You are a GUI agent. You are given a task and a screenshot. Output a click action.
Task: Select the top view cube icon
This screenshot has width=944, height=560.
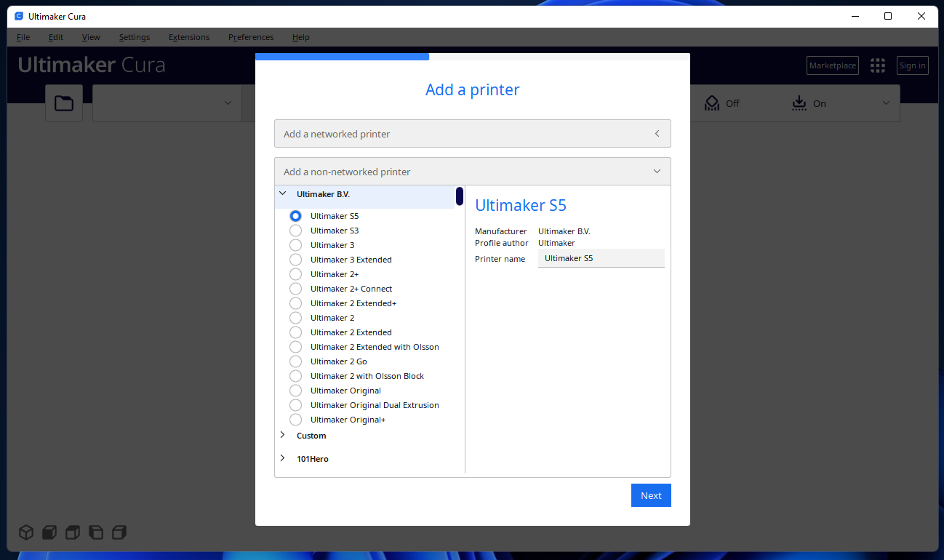click(x=73, y=532)
